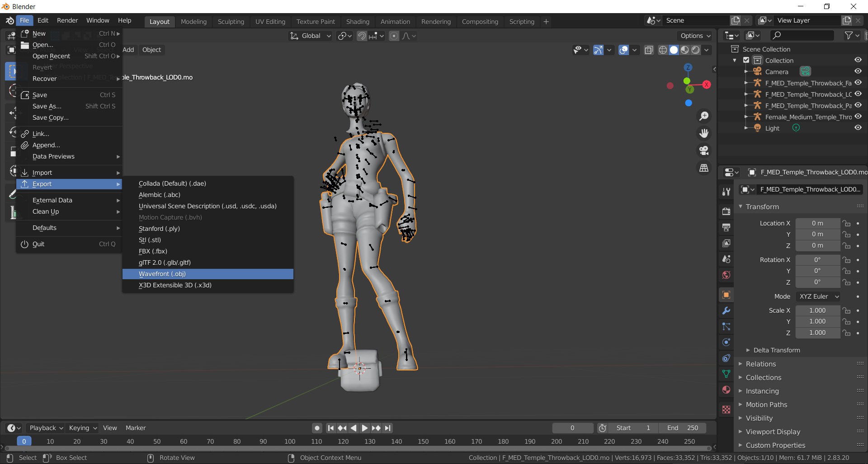Open the Object Data green triangle tab
Viewport: 868px width, 464px height.
(726, 374)
